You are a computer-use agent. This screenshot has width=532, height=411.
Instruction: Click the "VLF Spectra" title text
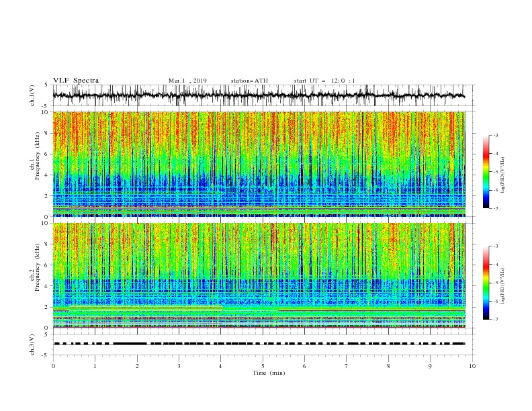pyautogui.click(x=76, y=81)
